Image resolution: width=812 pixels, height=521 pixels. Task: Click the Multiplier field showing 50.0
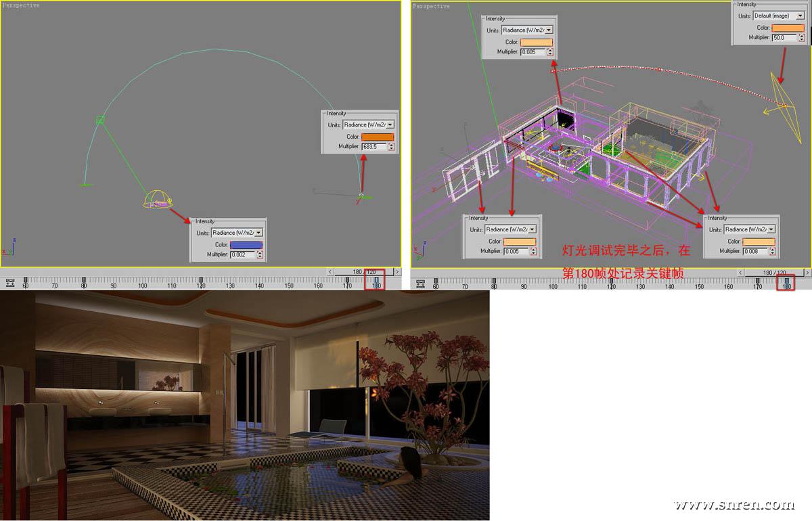tap(784, 37)
